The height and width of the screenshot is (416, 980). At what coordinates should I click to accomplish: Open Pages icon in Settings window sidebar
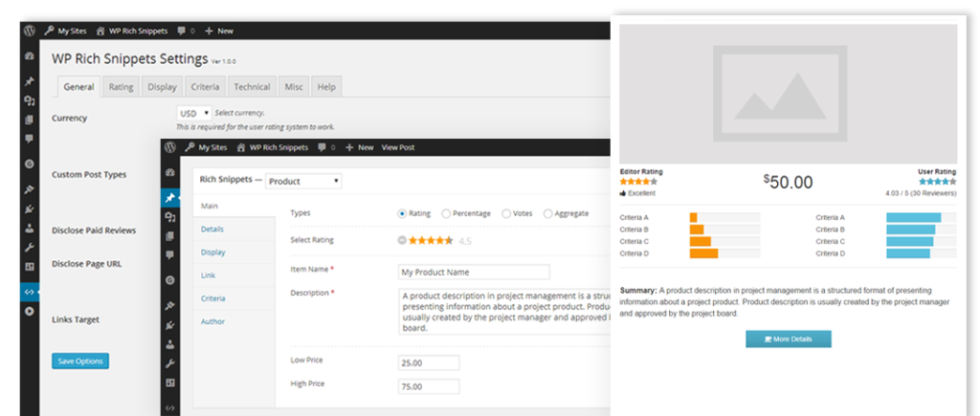click(x=30, y=120)
